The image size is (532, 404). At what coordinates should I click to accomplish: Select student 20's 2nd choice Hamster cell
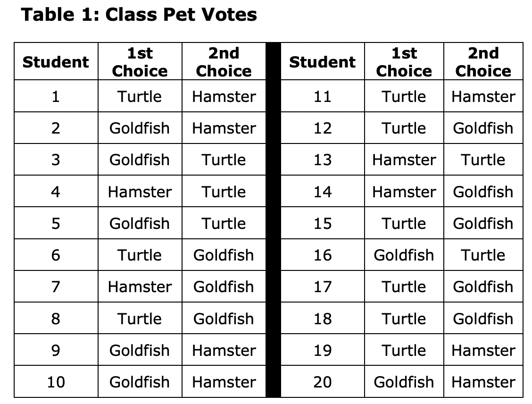pos(483,382)
